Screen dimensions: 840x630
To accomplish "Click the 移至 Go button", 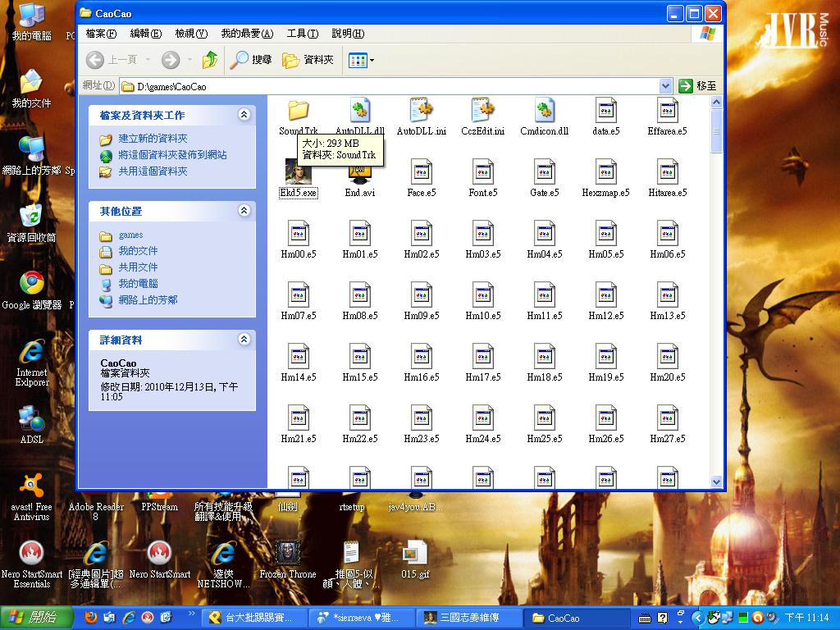I will [698, 86].
